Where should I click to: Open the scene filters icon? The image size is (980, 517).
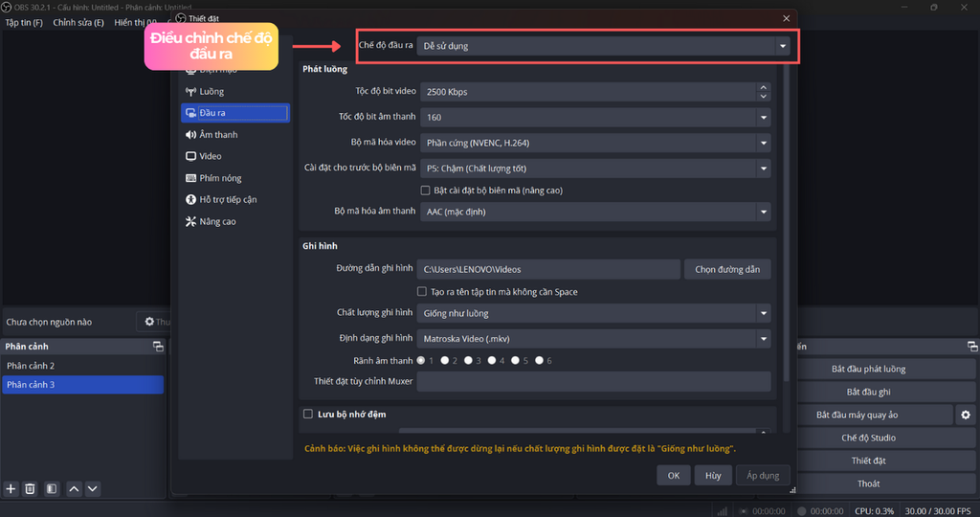pyautogui.click(x=52, y=489)
